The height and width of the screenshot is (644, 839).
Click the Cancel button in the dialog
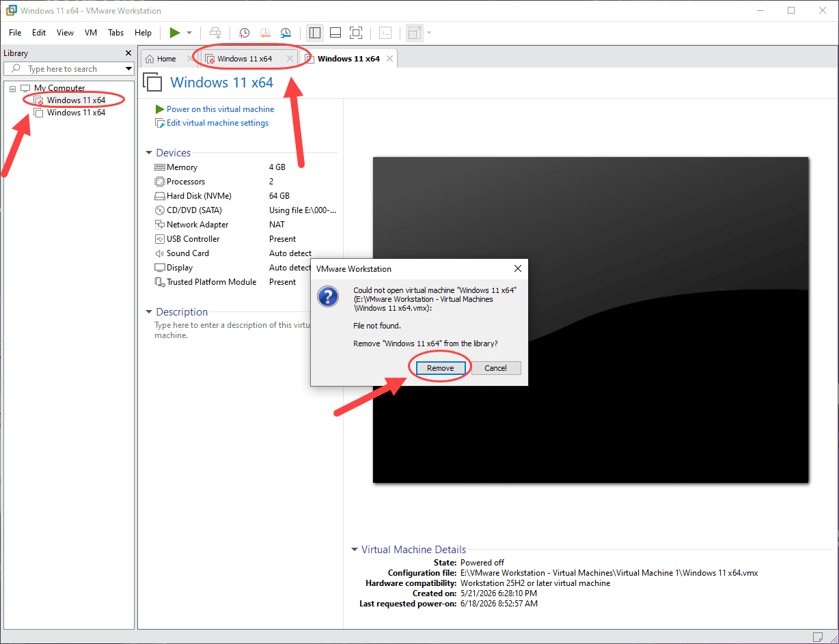point(496,368)
